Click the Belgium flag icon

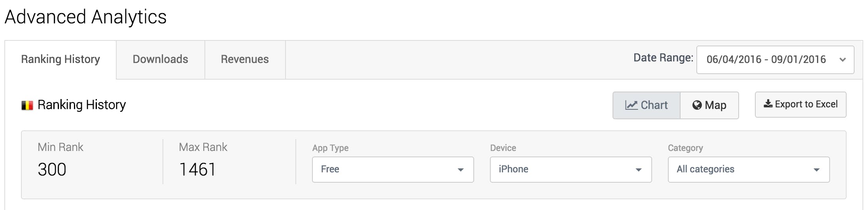click(x=27, y=105)
